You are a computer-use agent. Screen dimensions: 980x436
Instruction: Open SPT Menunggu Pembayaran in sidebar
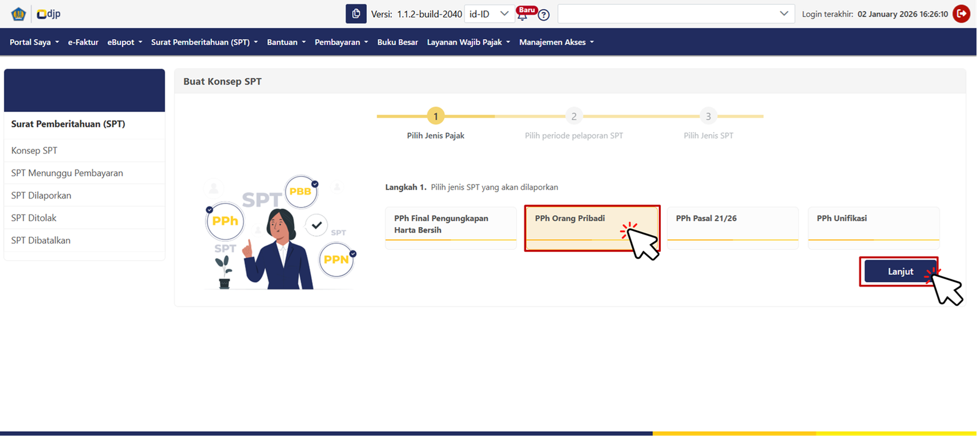point(67,173)
